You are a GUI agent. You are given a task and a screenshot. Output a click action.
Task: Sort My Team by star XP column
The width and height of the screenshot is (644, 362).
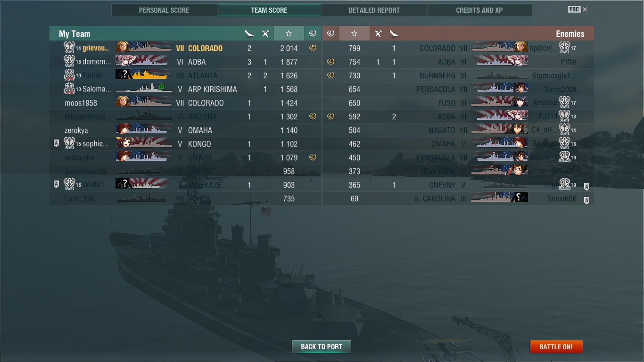[289, 33]
